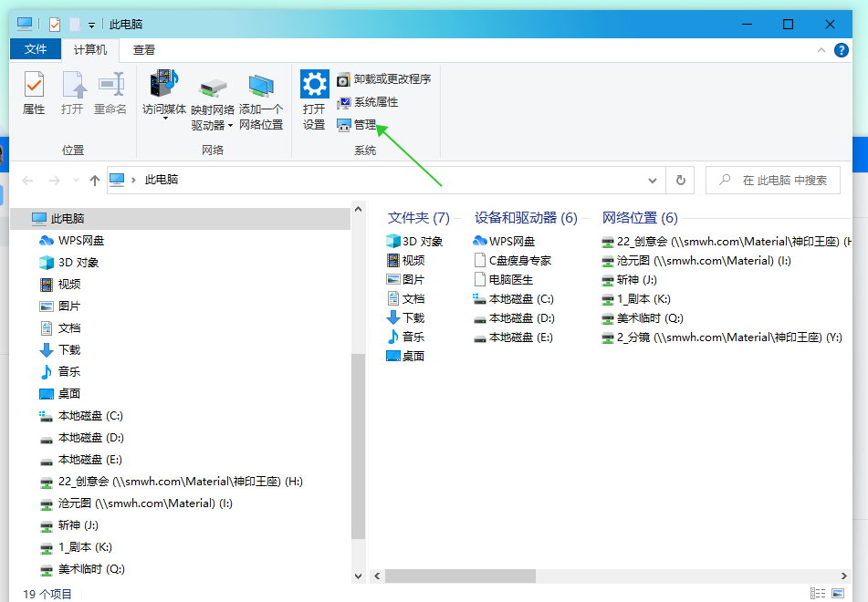Open the 映射网络驱动器 dropdown arrow
This screenshot has height=602, width=868.
tap(230, 126)
